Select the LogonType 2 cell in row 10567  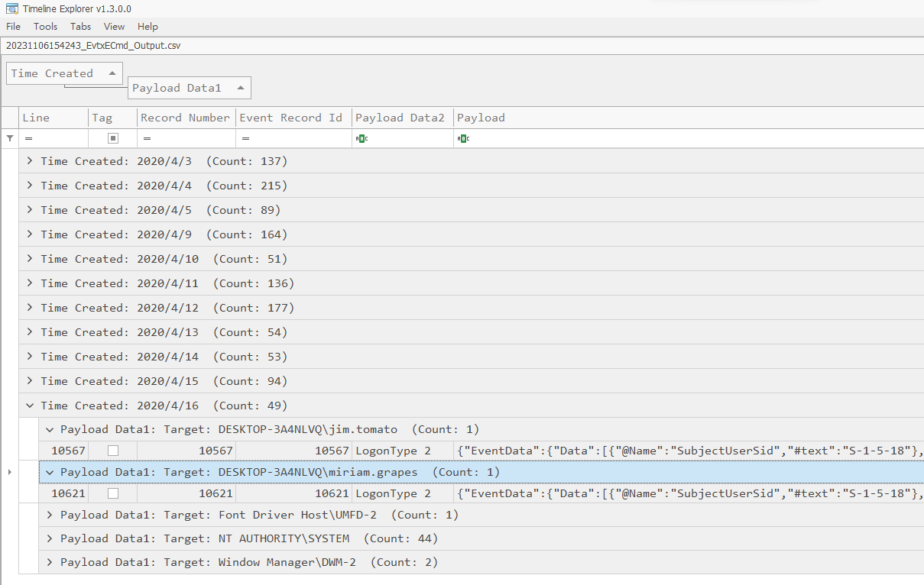pos(403,451)
